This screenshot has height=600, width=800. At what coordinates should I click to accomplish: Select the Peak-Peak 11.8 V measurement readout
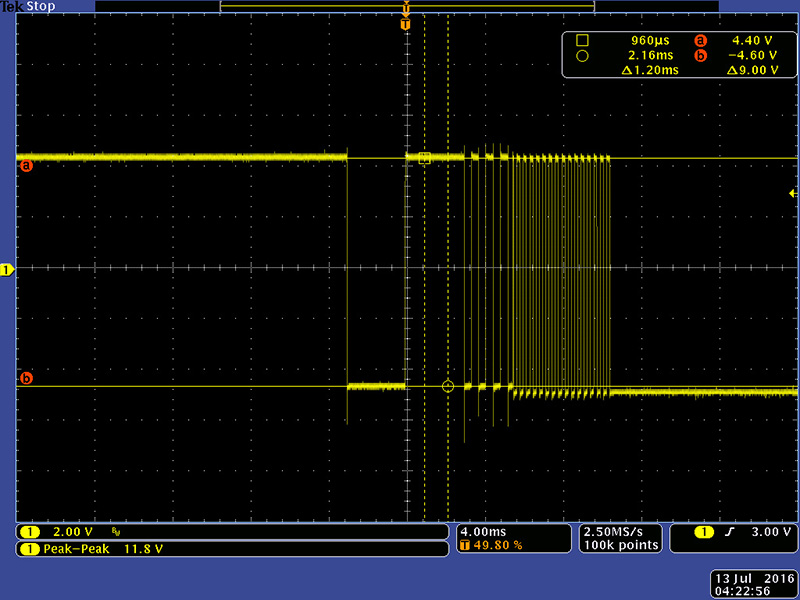pyautogui.click(x=102, y=549)
